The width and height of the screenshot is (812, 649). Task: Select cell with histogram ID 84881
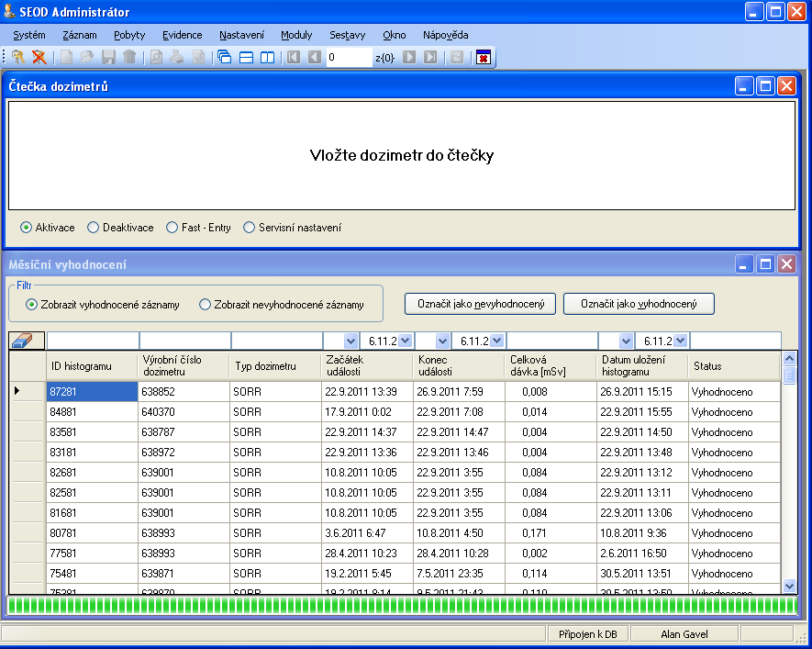coord(92,412)
